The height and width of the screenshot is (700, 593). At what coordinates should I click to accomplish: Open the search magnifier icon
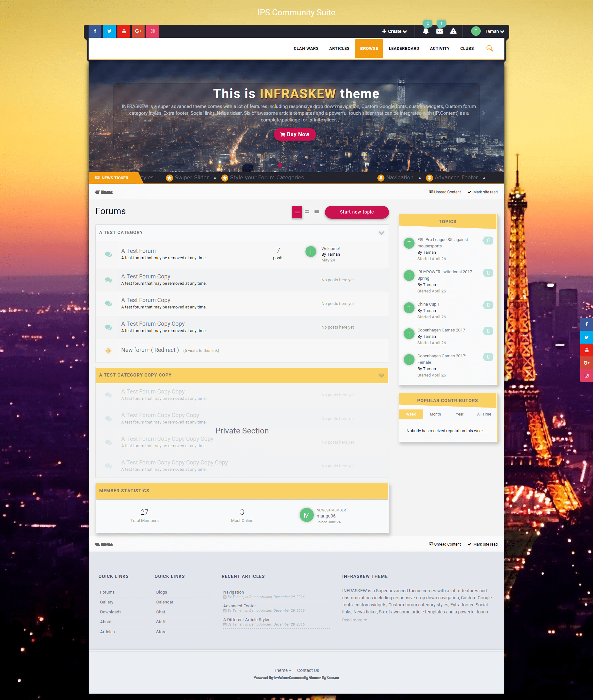(489, 48)
